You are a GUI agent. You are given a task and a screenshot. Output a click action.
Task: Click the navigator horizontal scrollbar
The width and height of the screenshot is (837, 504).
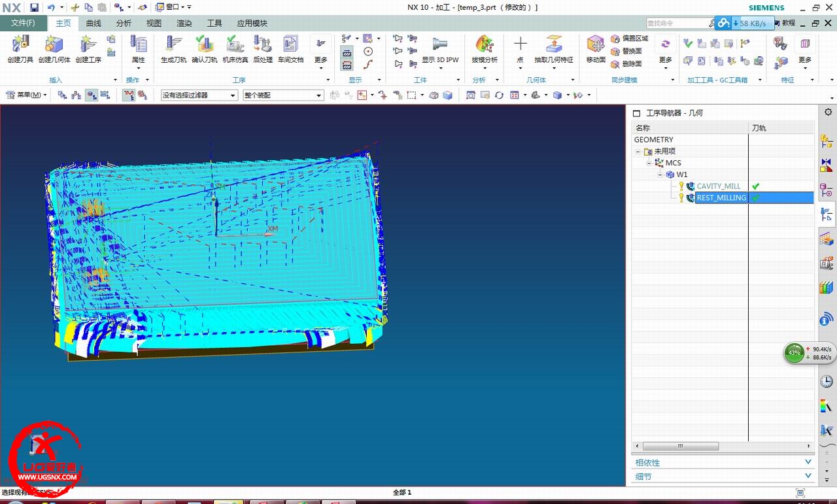680,446
